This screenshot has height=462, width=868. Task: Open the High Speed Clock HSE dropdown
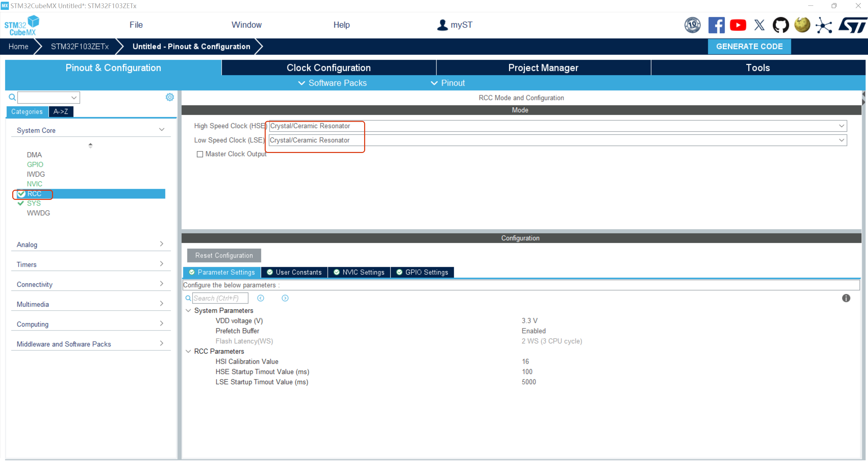click(x=841, y=126)
